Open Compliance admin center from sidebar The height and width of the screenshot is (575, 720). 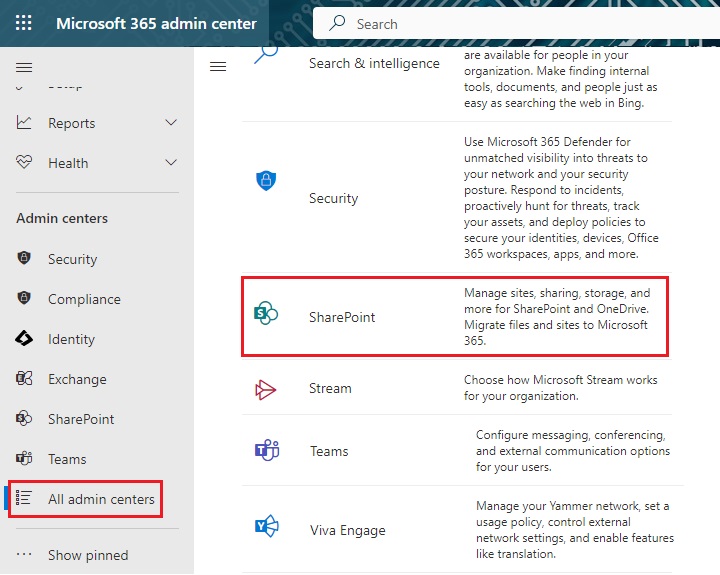[84, 299]
